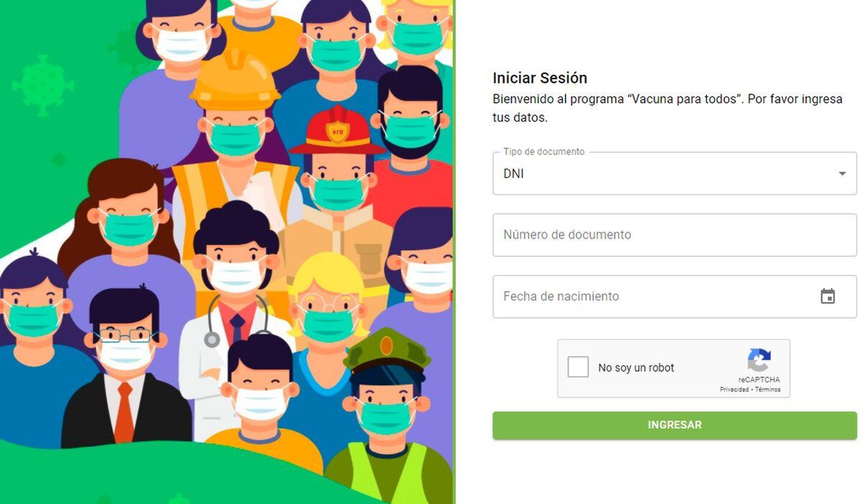Viewport: 863px width, 504px height.
Task: Click the reCAPTCHA logo icon
Action: click(x=759, y=360)
